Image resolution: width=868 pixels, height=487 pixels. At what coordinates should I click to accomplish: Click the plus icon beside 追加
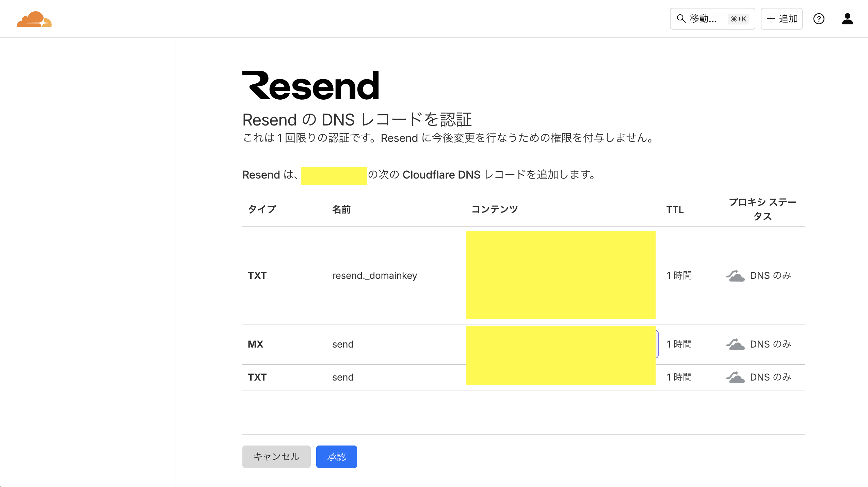click(x=771, y=19)
